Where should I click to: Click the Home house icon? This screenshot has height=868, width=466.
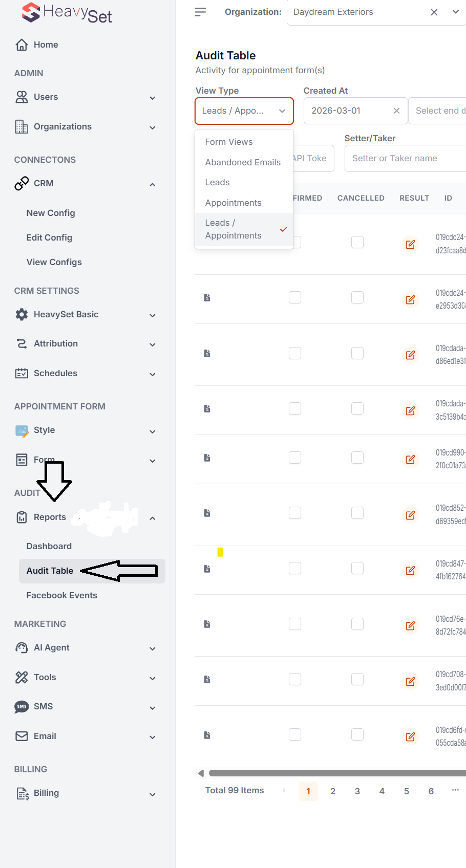click(x=22, y=45)
